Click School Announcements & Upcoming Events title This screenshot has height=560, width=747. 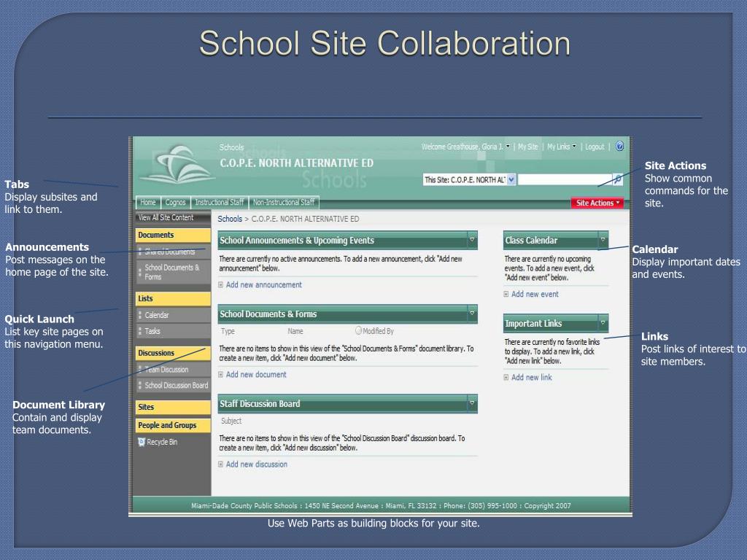click(x=297, y=241)
